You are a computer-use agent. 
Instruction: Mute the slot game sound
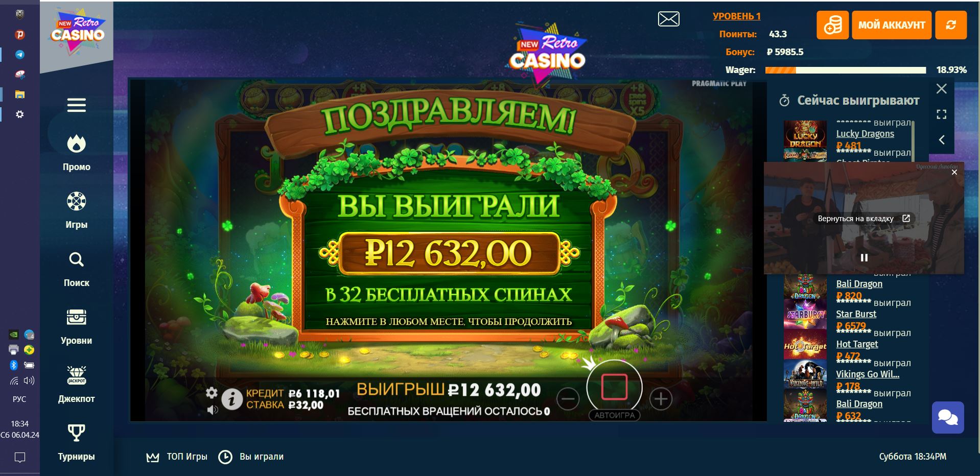tap(213, 410)
